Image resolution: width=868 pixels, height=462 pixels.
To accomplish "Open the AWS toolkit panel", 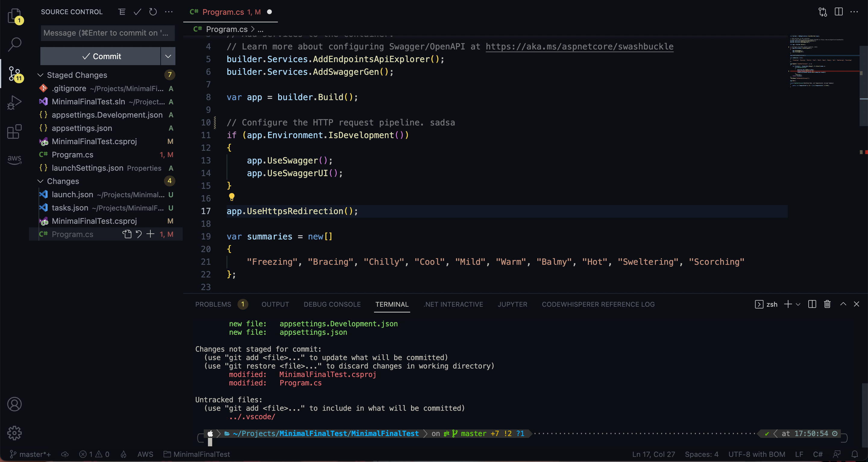I will click(x=14, y=159).
